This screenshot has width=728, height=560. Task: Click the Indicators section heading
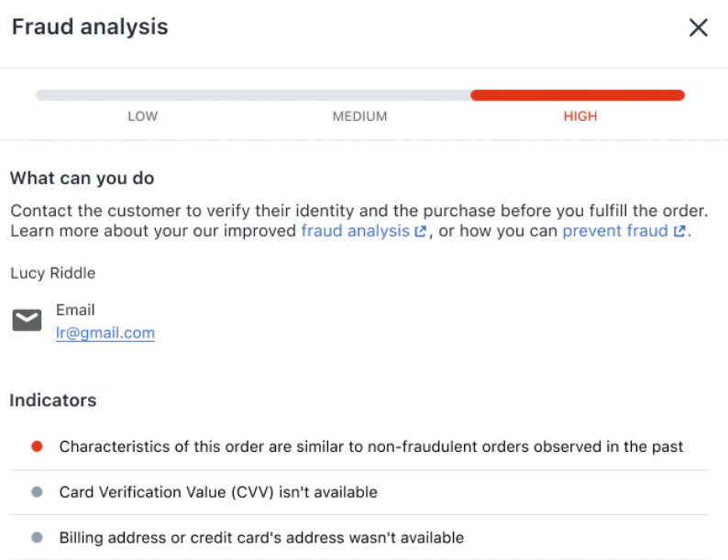click(x=53, y=401)
